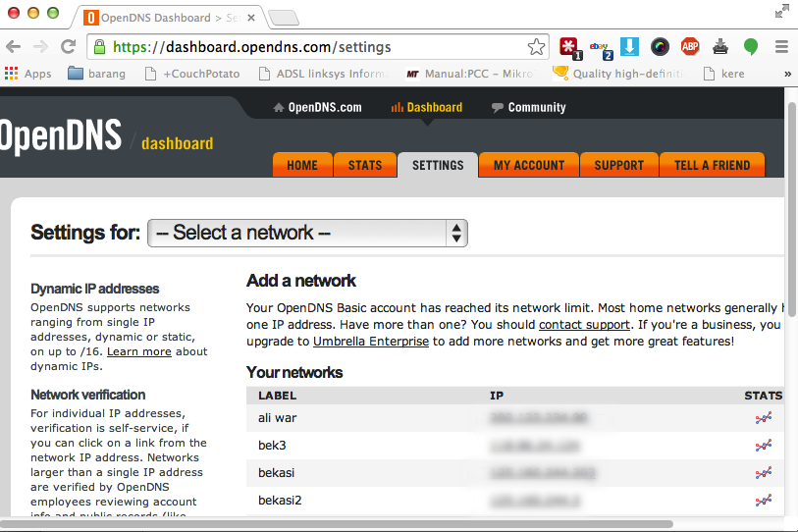Click the LastPass extension icon
Viewport: 798px width, 532px height.
click(x=570, y=46)
